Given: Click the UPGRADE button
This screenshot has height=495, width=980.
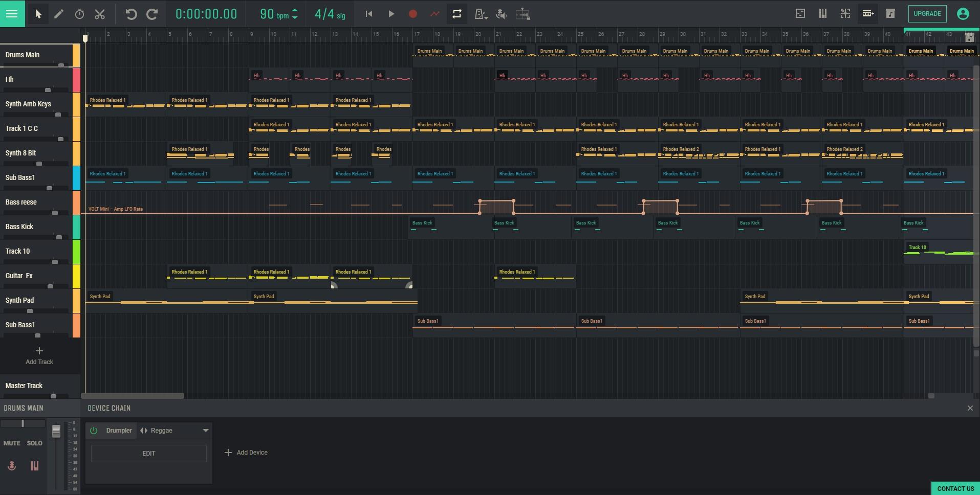Looking at the screenshot, I should (x=927, y=14).
